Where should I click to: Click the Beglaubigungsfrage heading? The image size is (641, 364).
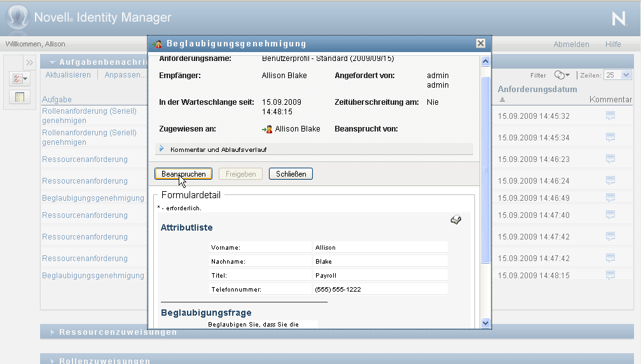pyautogui.click(x=206, y=313)
